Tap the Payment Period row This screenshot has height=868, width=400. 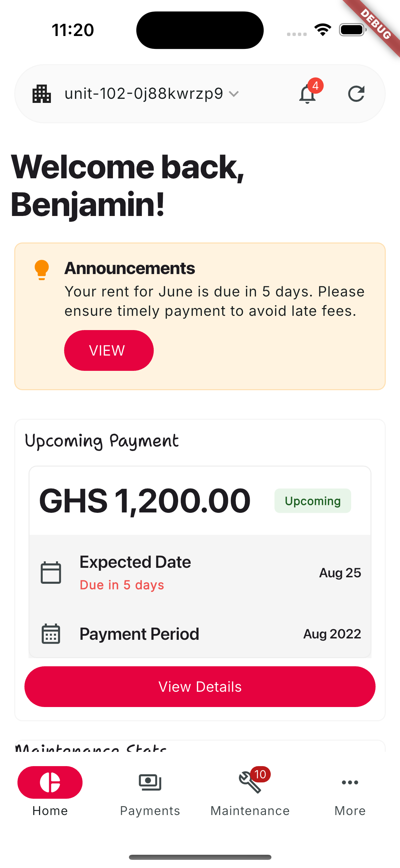click(x=200, y=634)
